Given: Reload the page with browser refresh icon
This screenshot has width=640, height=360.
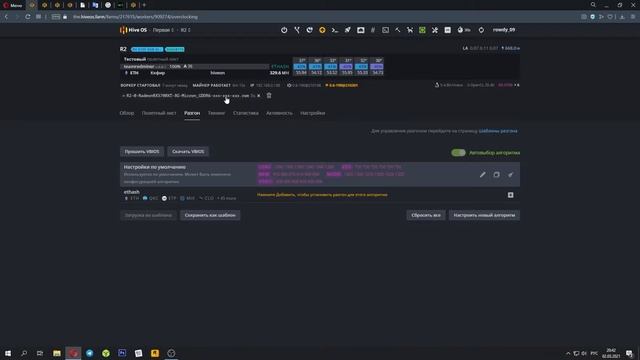Looking at the screenshot, I should coord(27,17).
